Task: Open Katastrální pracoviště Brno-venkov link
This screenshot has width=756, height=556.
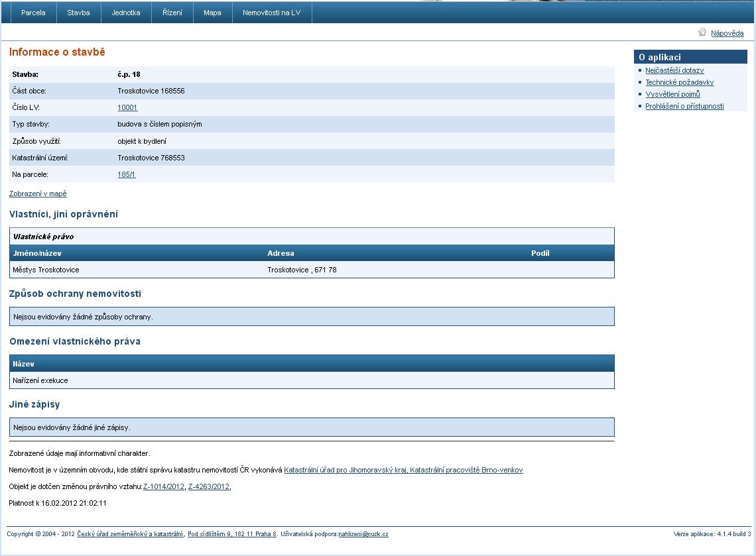Action: [x=403, y=470]
